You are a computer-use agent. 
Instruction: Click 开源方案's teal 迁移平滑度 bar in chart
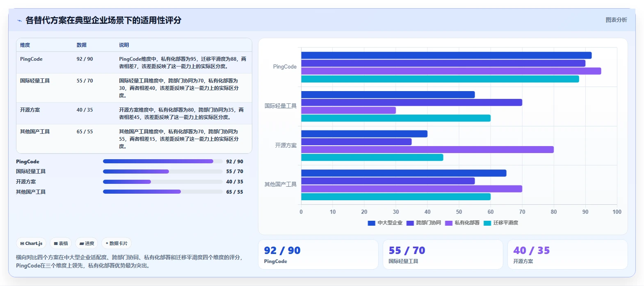pyautogui.click(x=372, y=158)
